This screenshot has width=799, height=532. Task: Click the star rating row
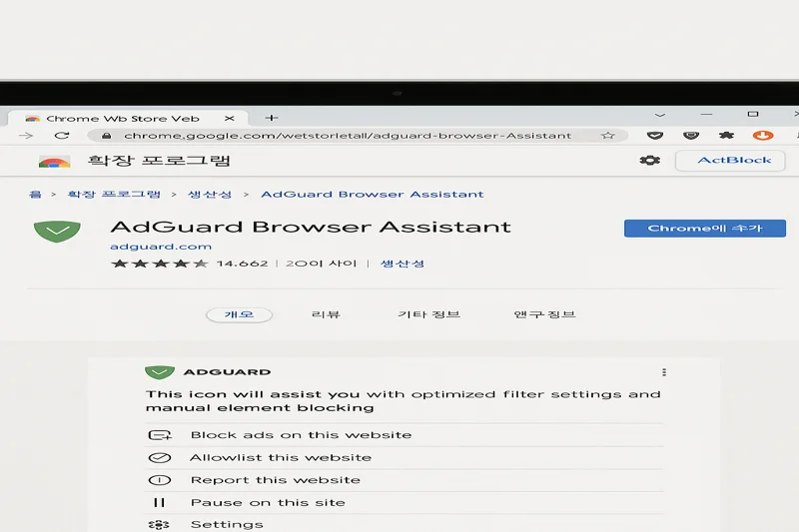coord(160,264)
